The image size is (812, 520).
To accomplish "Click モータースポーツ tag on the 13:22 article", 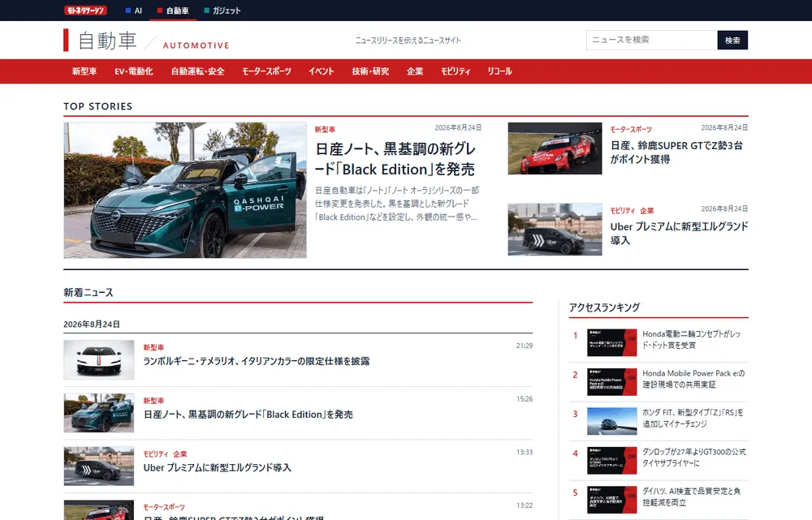I will pyautogui.click(x=164, y=507).
